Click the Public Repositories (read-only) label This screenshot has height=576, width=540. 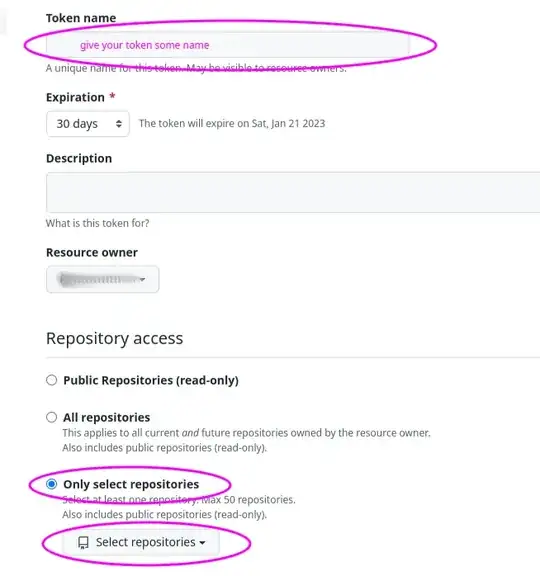151,381
